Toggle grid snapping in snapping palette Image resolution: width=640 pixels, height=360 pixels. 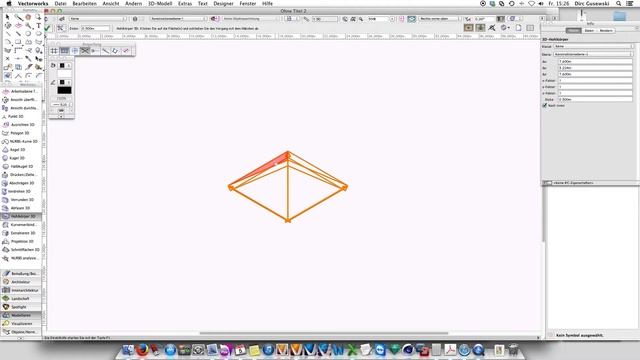click(54, 51)
